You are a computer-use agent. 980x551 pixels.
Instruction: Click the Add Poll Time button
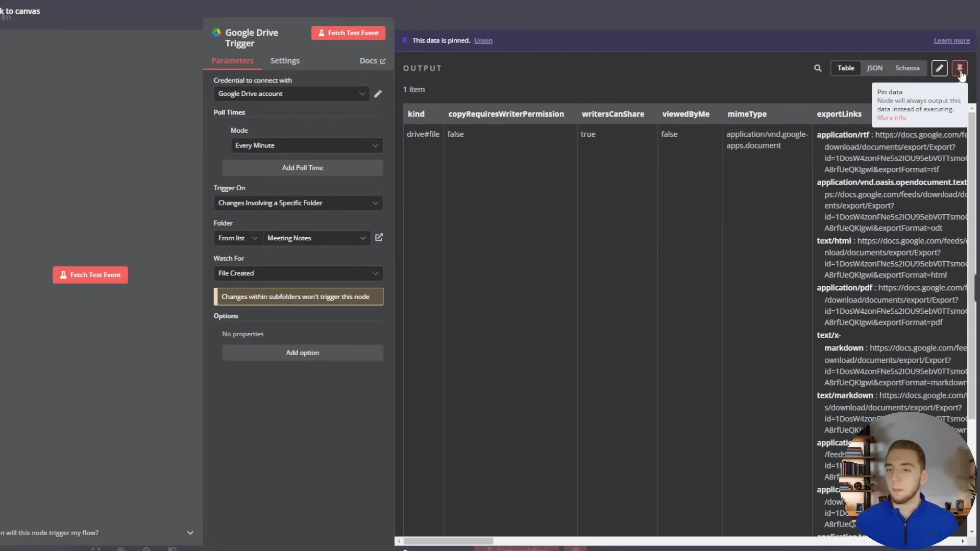tap(302, 168)
